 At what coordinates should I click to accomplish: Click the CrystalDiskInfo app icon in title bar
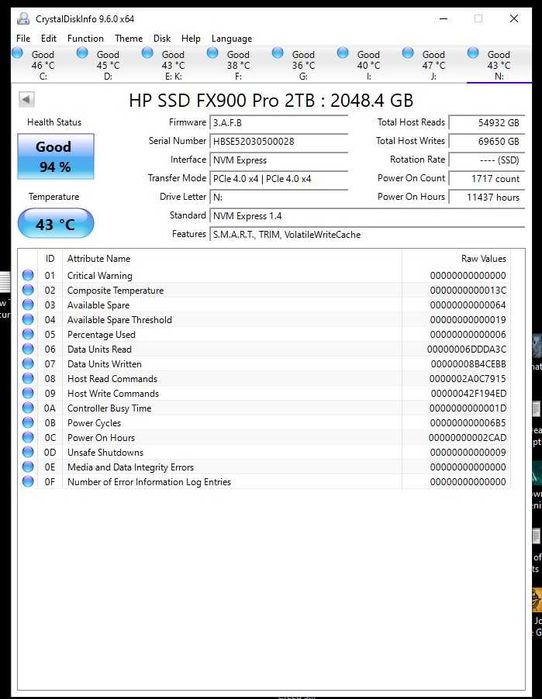click(23, 19)
